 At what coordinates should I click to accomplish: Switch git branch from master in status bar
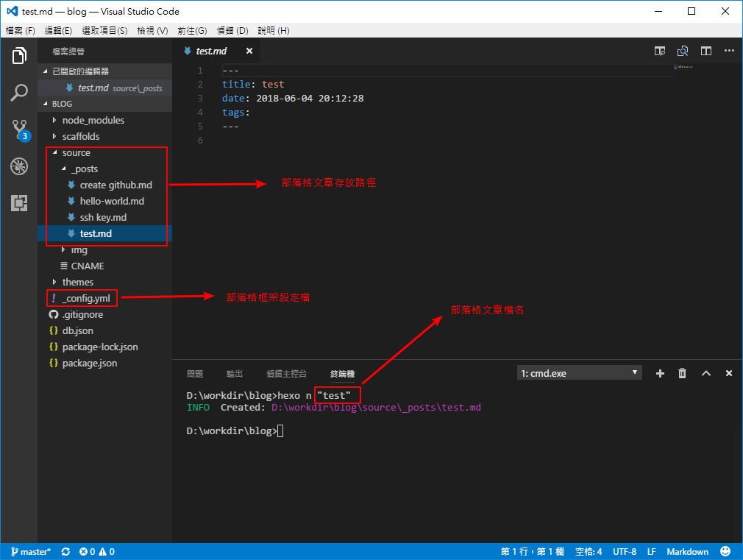tap(30, 551)
